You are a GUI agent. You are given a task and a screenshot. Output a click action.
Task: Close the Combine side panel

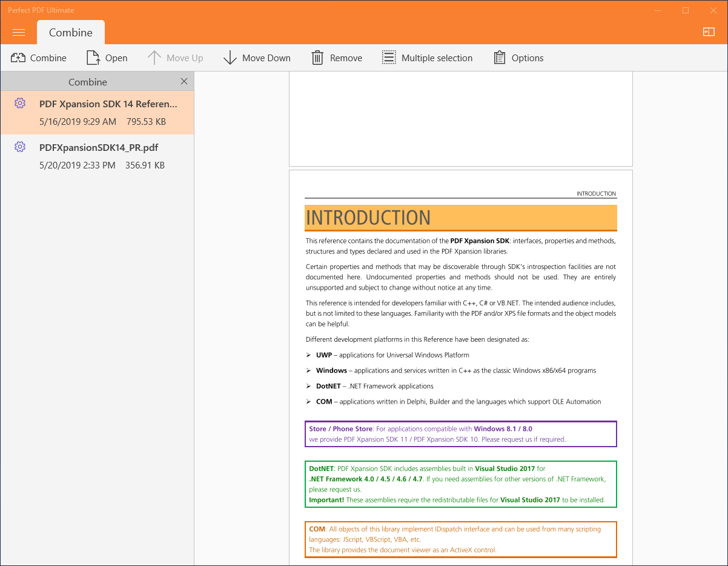point(184,81)
